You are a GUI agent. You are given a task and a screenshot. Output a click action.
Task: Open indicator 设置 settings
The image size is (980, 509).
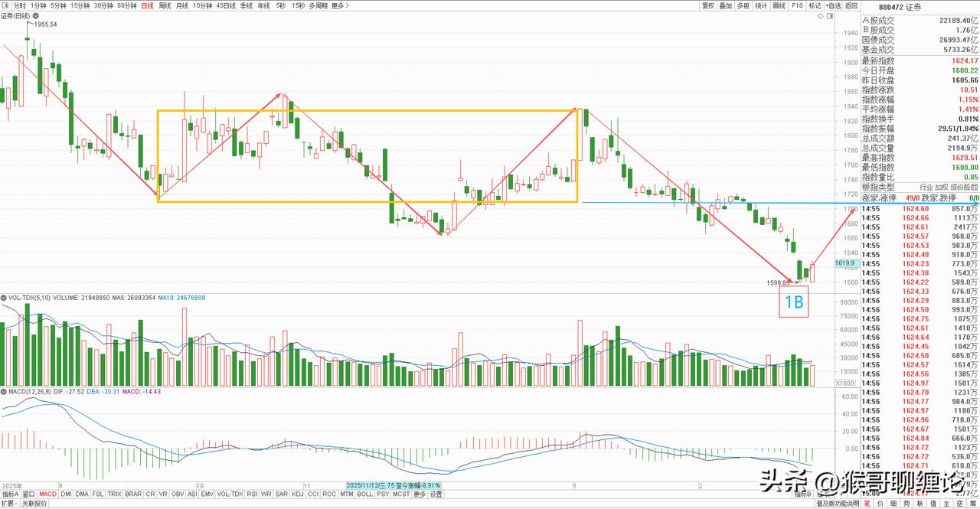[x=436, y=494]
